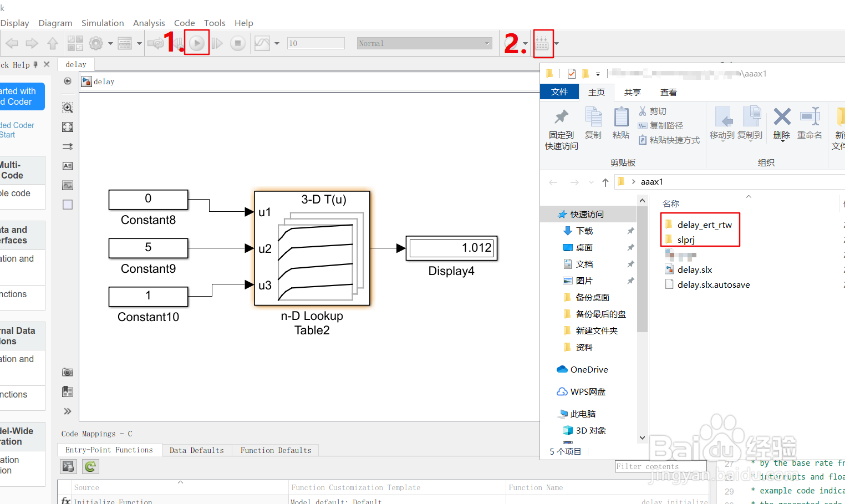The width and height of the screenshot is (845, 504).
Task: Open the Help menu
Action: [244, 23]
